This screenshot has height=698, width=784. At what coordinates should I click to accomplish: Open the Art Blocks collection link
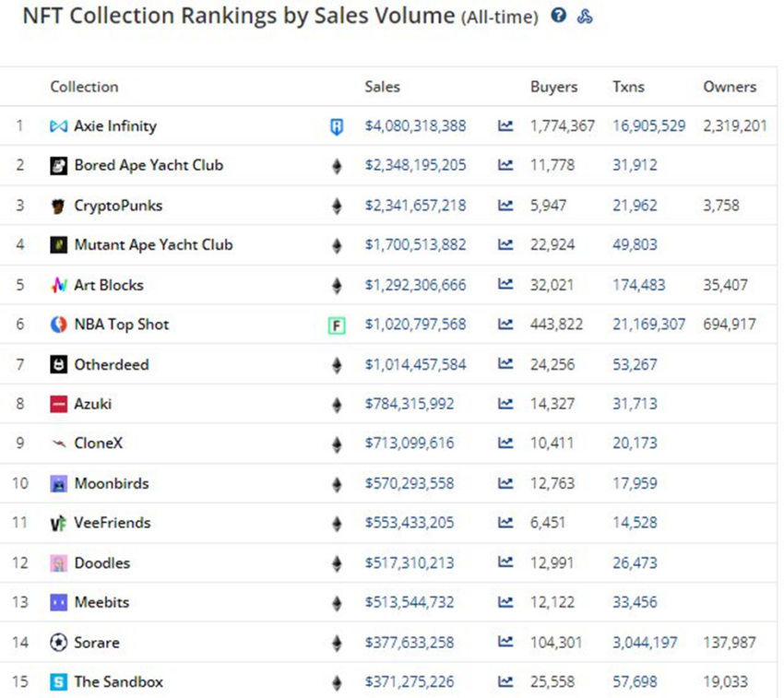coord(109,285)
